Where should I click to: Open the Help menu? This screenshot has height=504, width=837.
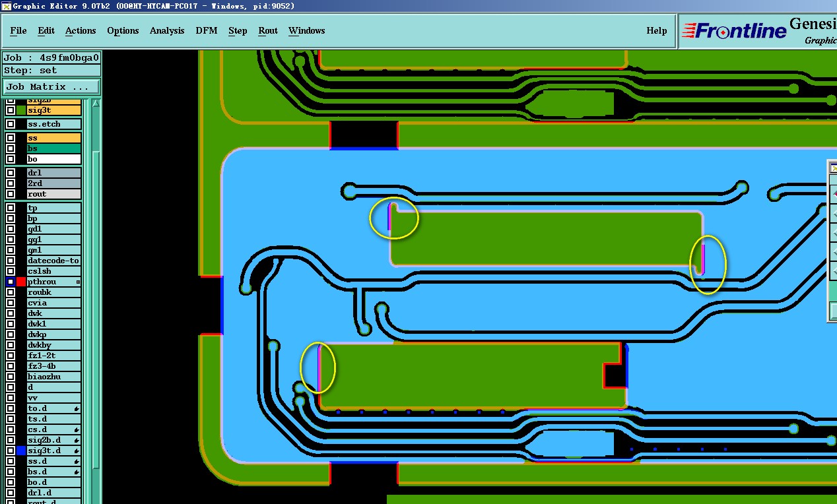click(657, 30)
